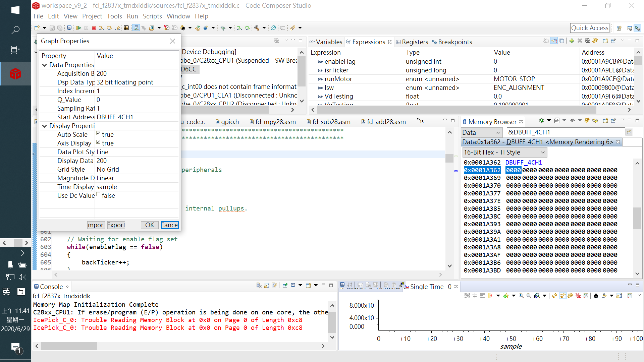Viewport: 644px width, 362px height.
Task: Click Remove all expressions double-X icon
Action: [x=587, y=41]
